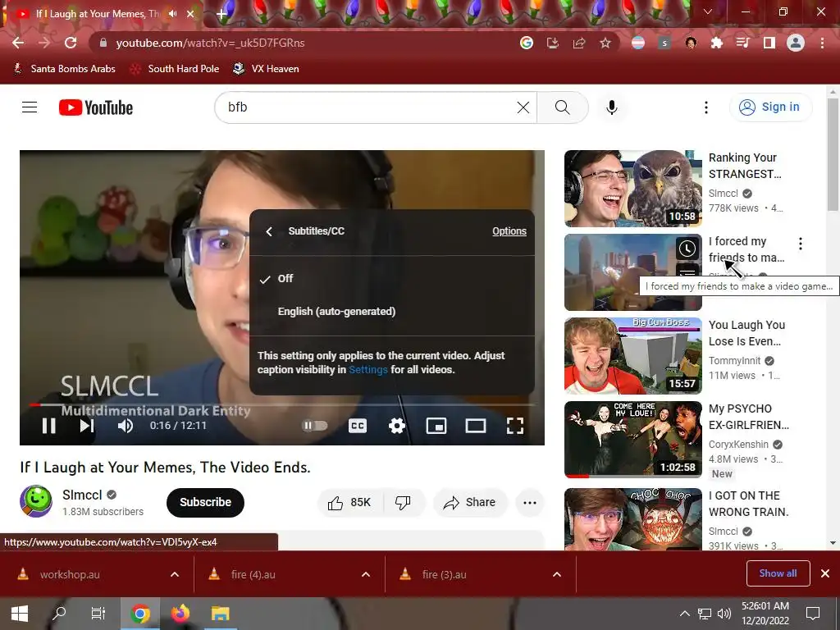Open Chrome side panel

[x=769, y=43]
